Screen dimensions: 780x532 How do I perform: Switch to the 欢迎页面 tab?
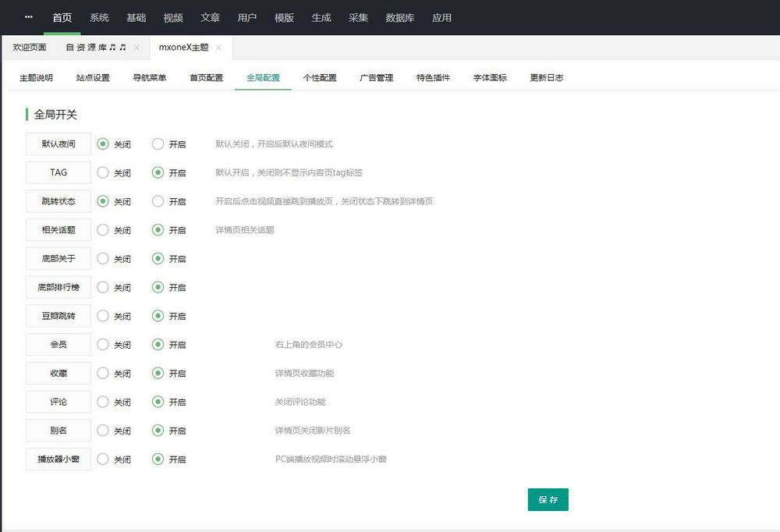click(30, 47)
